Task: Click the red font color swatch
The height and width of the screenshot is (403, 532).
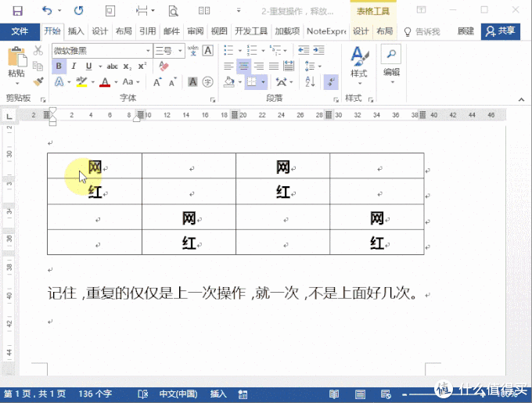Action: pos(104,82)
